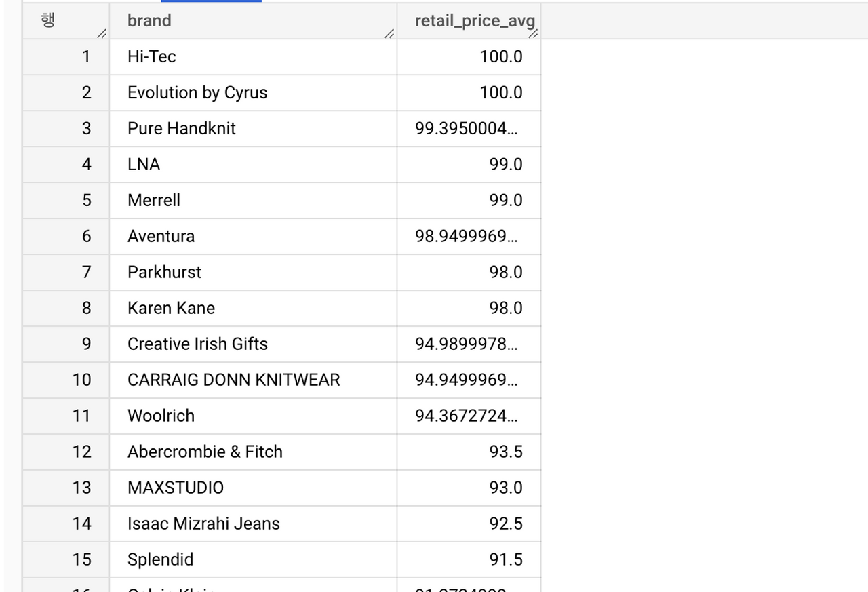Click the row-number column header

66,20
